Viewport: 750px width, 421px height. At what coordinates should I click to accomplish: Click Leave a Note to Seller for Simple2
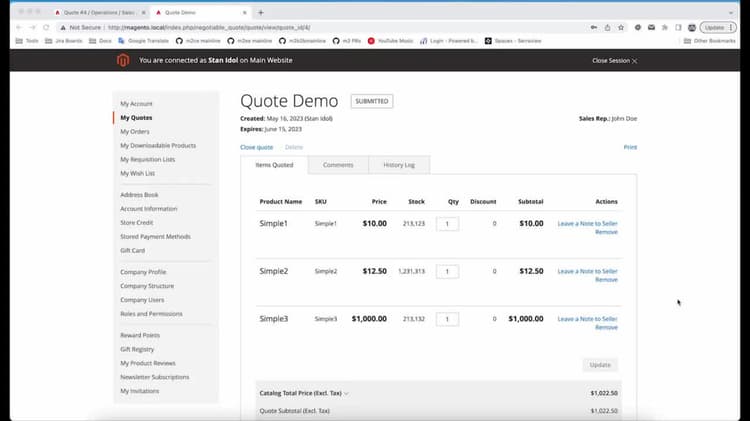587,271
